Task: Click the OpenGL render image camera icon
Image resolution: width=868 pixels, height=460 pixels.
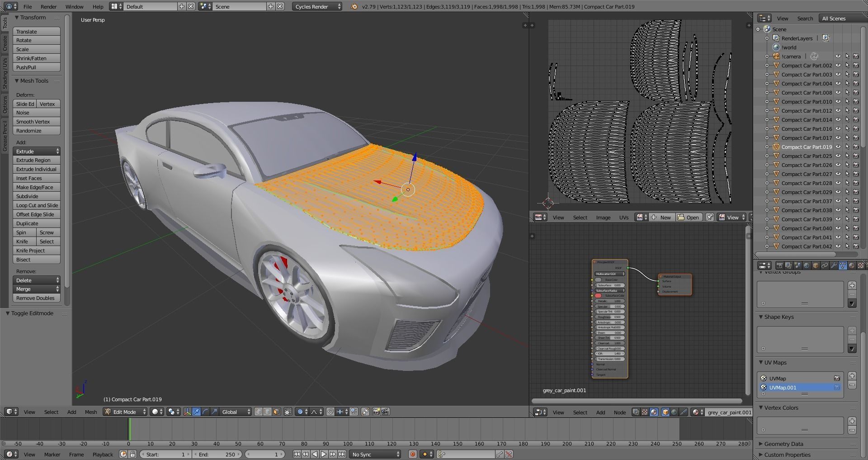Action: point(376,412)
